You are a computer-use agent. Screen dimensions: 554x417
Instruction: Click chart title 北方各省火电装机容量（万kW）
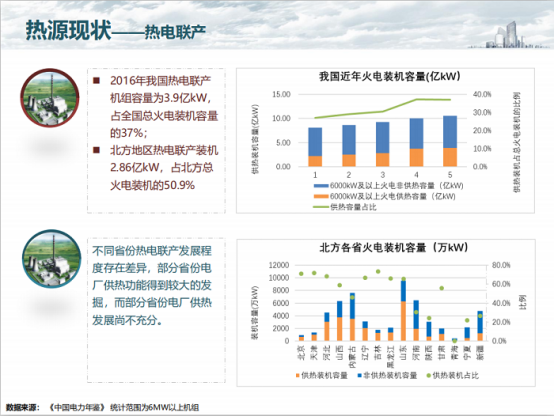(394, 247)
